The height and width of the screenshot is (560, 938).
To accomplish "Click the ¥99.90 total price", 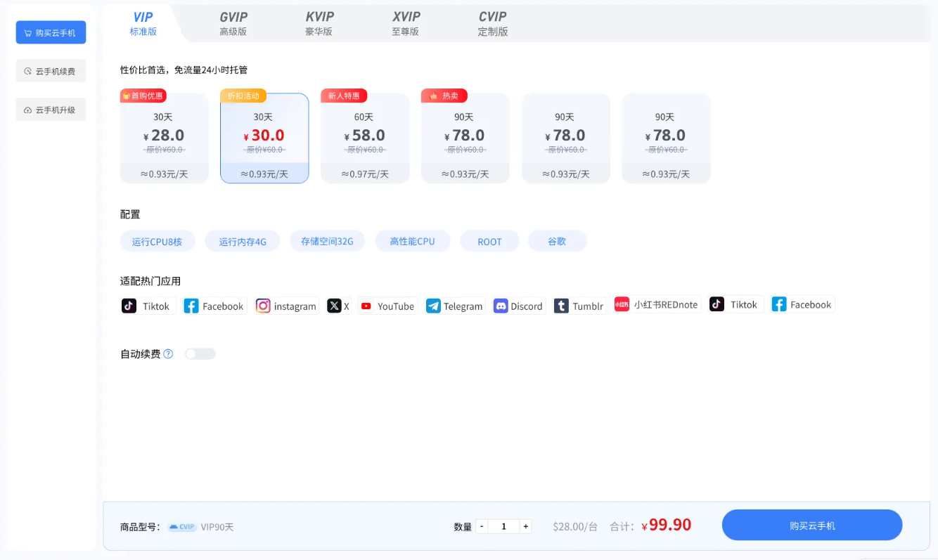I will pos(667,525).
